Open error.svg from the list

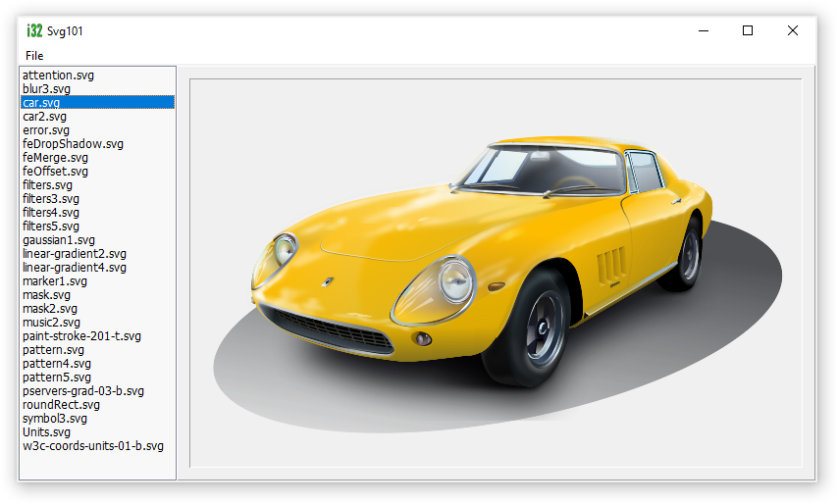(x=46, y=130)
